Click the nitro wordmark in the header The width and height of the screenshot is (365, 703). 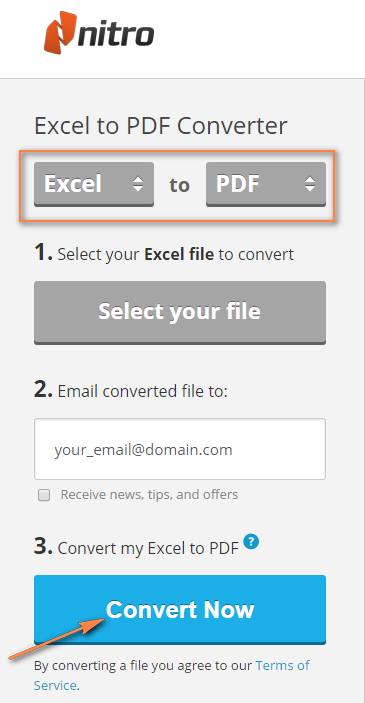click(116, 35)
